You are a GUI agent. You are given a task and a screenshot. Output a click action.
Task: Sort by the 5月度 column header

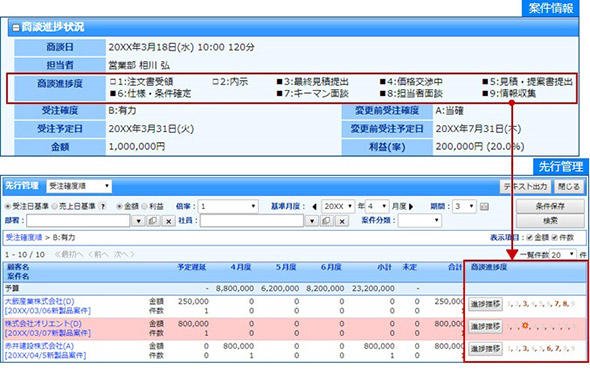click(x=286, y=267)
